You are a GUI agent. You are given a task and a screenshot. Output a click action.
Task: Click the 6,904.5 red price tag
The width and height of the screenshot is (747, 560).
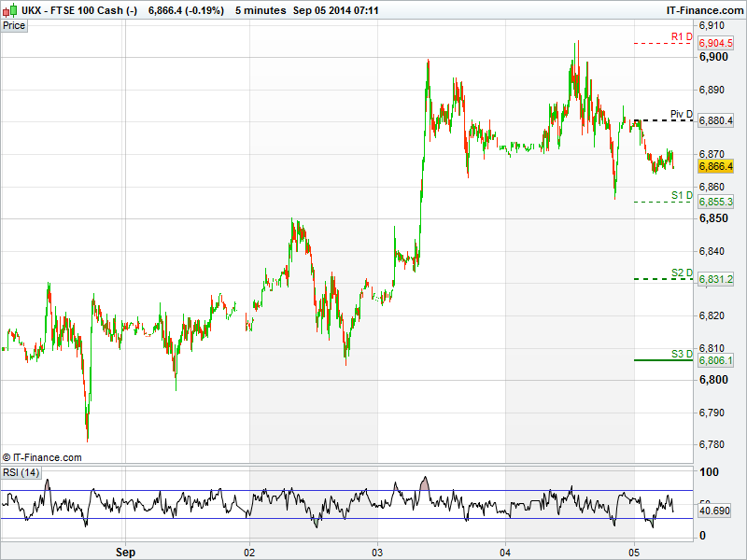716,43
